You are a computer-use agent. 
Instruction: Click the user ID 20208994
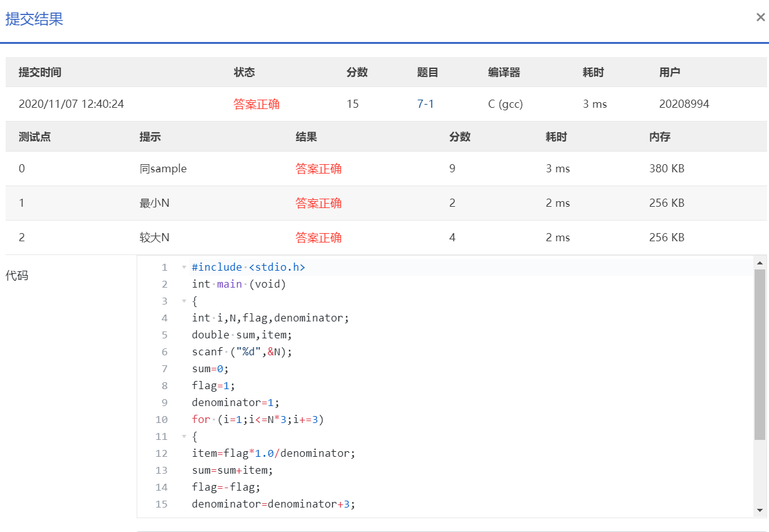coord(684,104)
